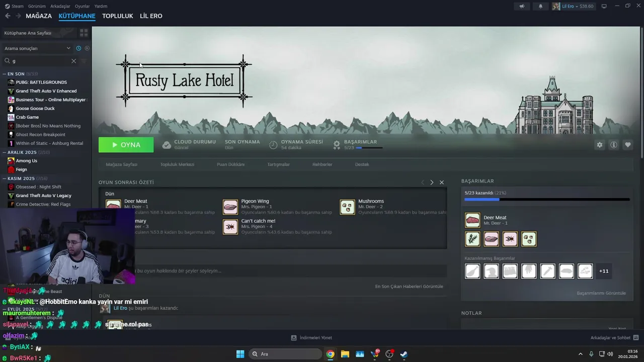
Task: Open the Lil Ero account dropdown
Action: point(573,6)
